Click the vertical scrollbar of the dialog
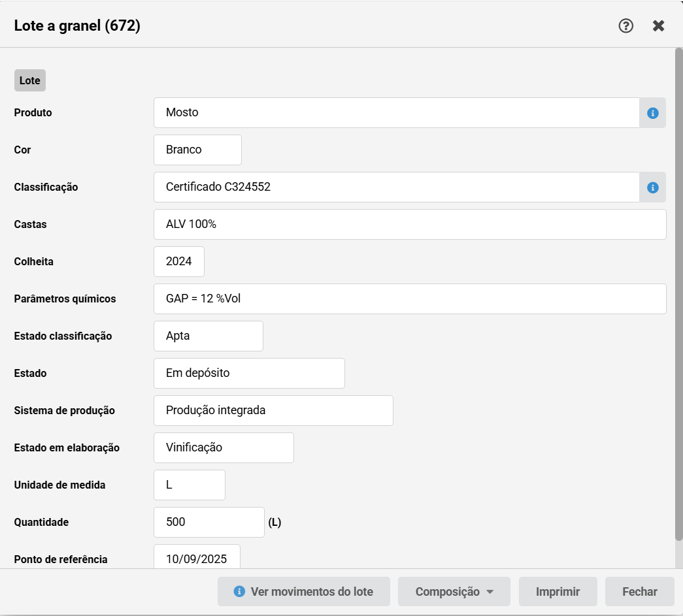Image resolution: width=683 pixels, height=616 pixels. [x=678, y=295]
